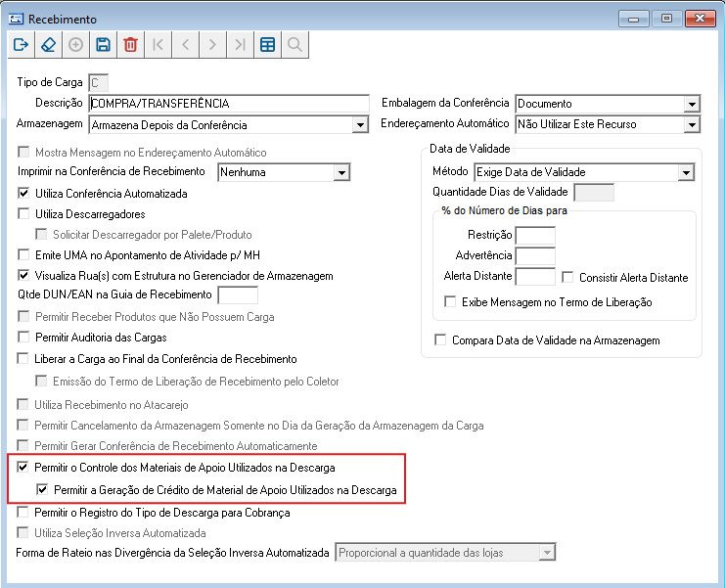Check Permitir Gerar Conferência de Recebimento Automaticamente

click(x=23, y=445)
